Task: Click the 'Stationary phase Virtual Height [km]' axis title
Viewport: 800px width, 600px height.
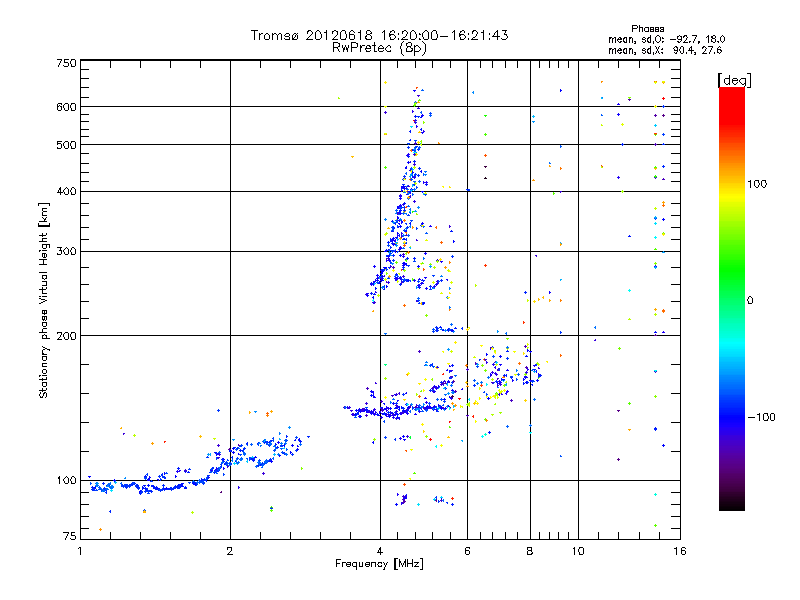Action: click(43, 301)
